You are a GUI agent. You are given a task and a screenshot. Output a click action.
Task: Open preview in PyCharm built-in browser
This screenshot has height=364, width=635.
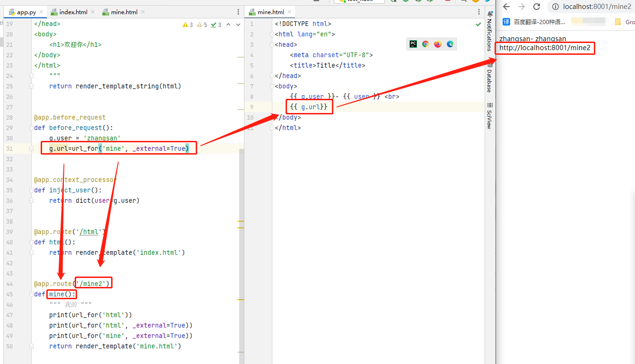click(413, 44)
